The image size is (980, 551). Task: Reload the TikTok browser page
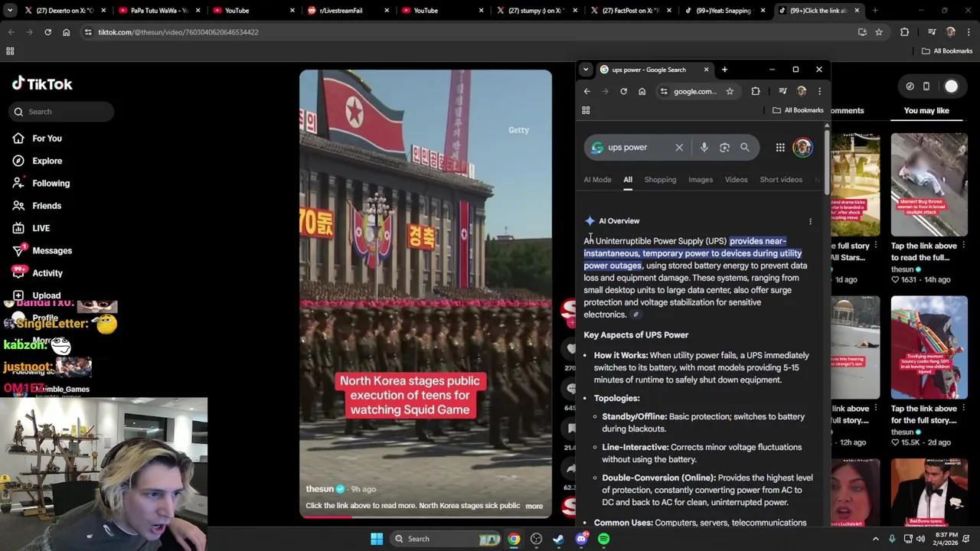pos(47,32)
